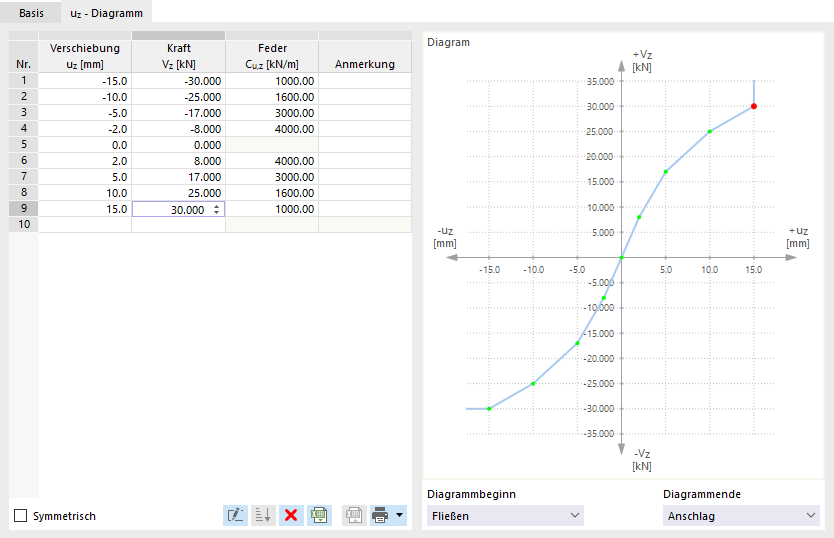The width and height of the screenshot is (834, 538).
Task: Click the empty Anmerkung cell in row 1
Action: pos(365,81)
